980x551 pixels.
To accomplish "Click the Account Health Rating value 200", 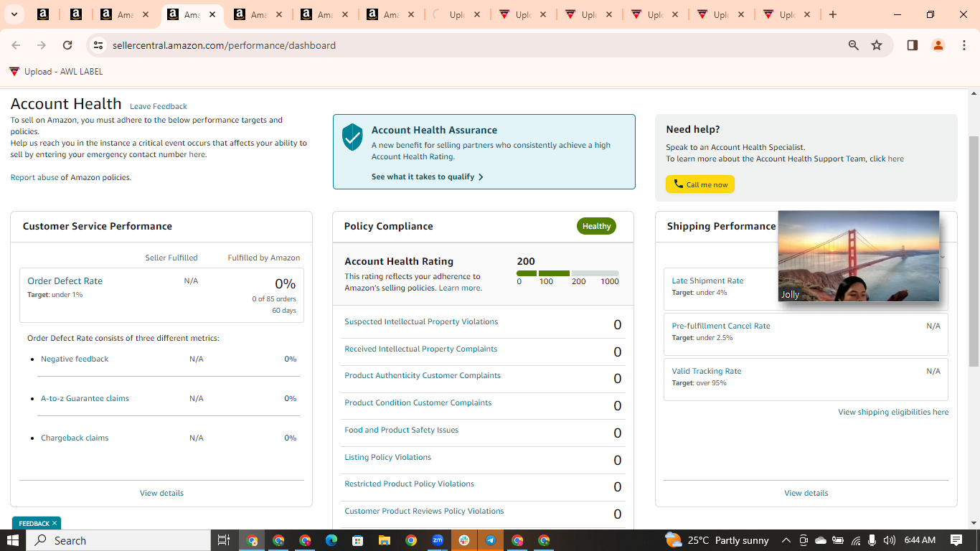I will [x=526, y=261].
